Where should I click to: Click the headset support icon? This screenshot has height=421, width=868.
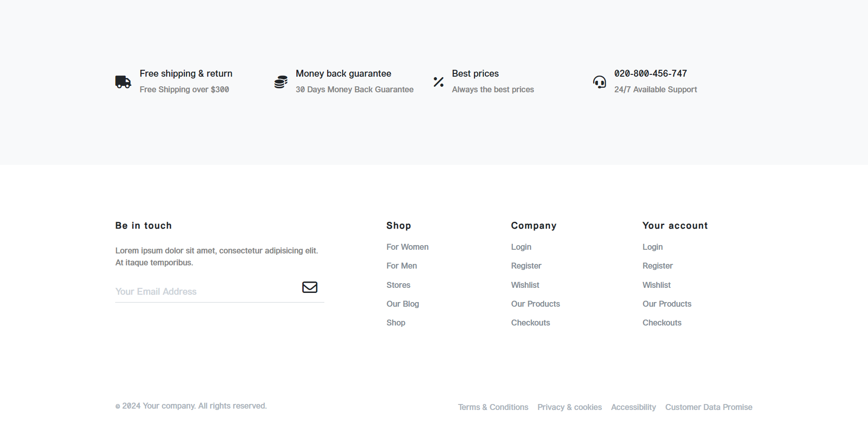pyautogui.click(x=599, y=82)
